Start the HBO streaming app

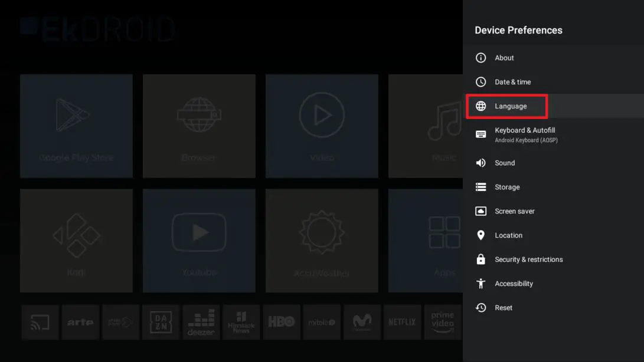282,322
